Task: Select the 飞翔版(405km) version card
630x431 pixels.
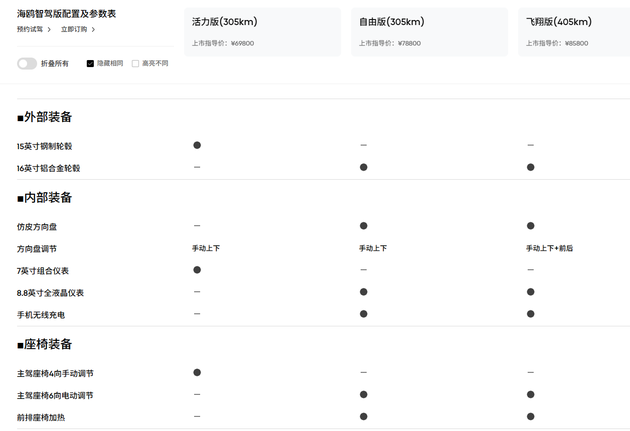Action: click(x=574, y=32)
